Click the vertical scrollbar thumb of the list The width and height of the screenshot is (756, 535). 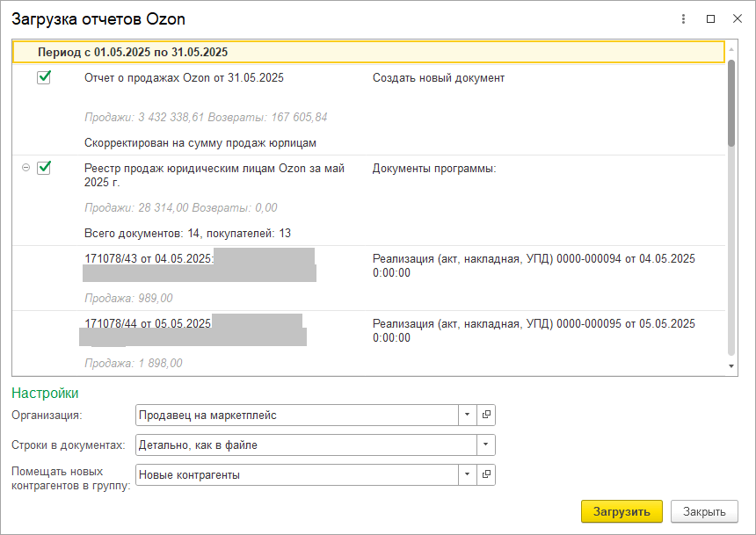coord(731,101)
